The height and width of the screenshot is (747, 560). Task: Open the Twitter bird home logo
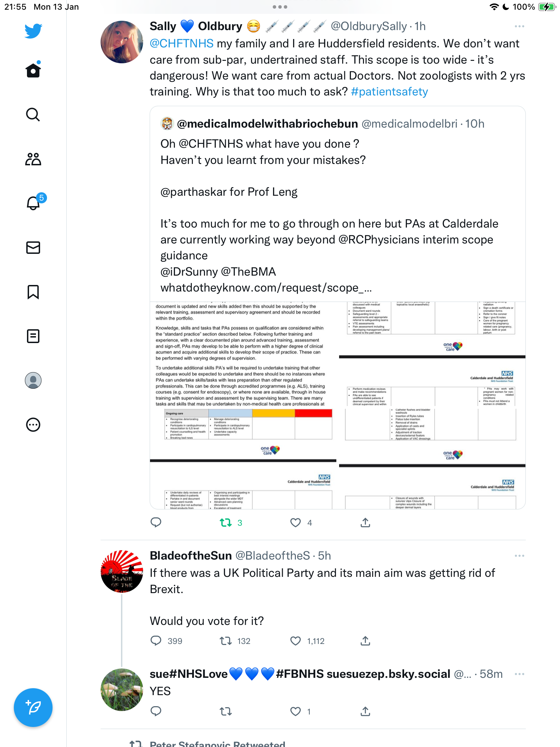33,31
